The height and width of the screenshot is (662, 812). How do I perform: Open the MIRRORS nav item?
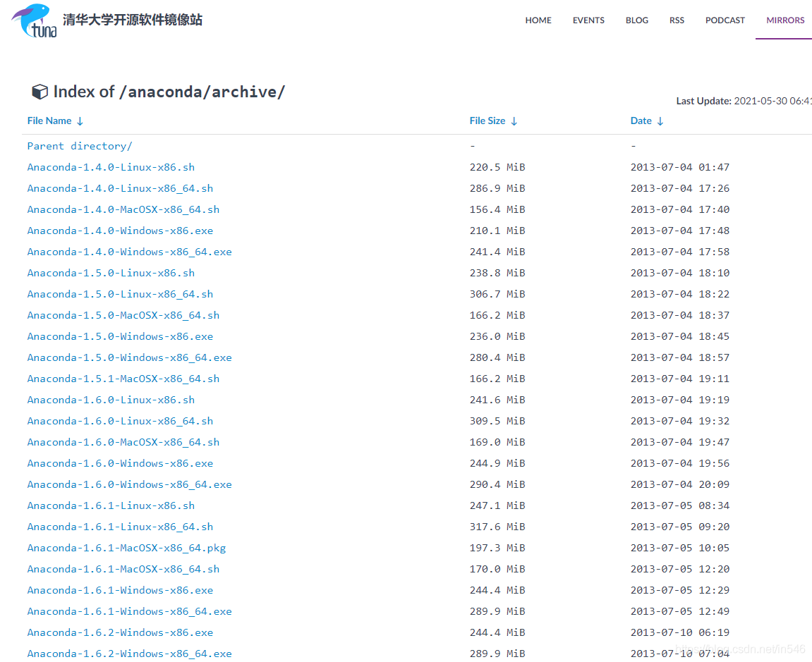pos(785,20)
